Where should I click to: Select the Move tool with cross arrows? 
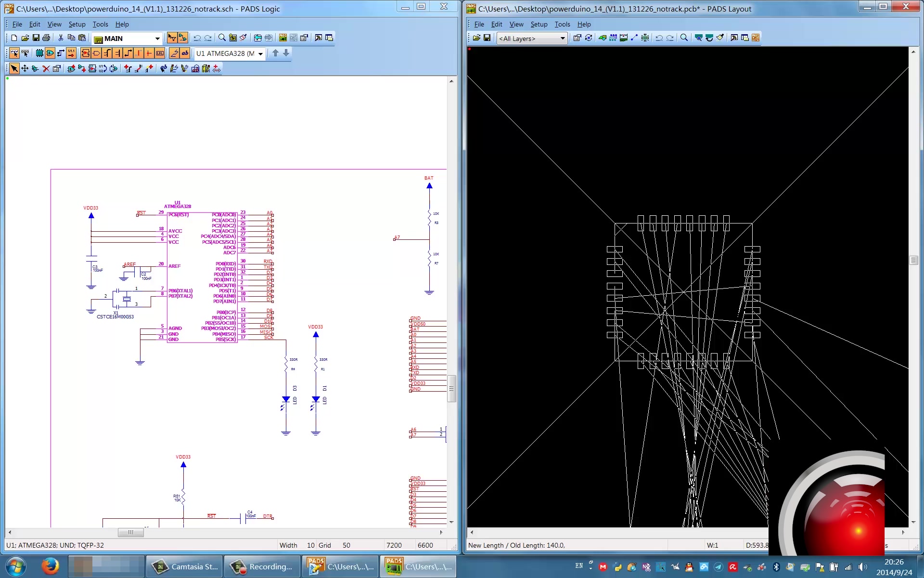pyautogui.click(x=25, y=68)
